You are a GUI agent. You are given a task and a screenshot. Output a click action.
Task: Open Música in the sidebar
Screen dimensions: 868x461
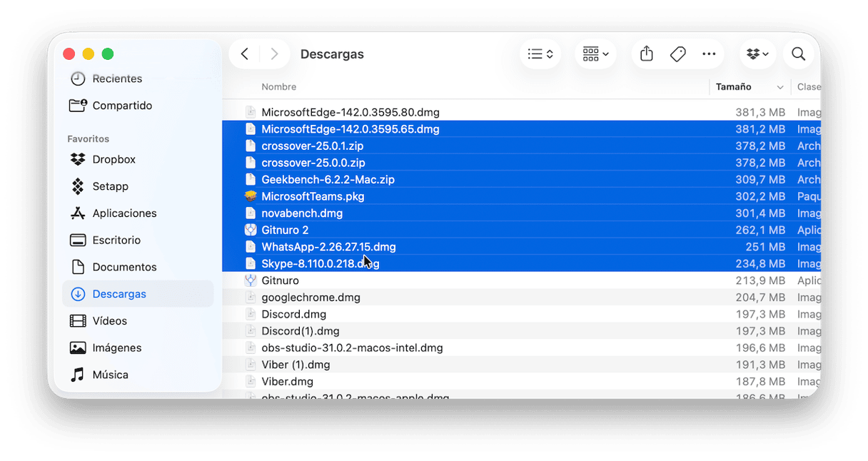coord(138,375)
